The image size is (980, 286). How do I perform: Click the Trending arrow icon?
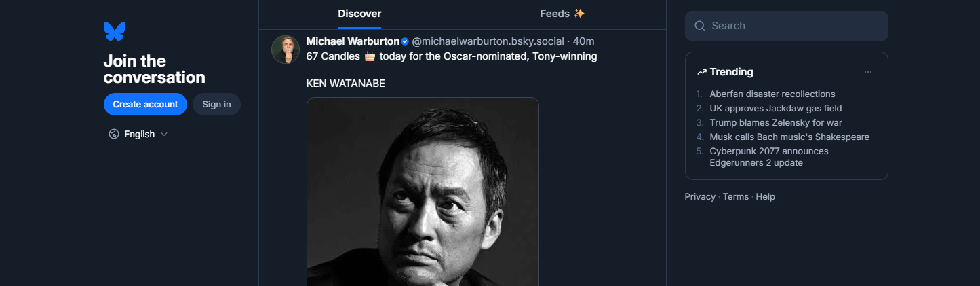pyautogui.click(x=702, y=72)
